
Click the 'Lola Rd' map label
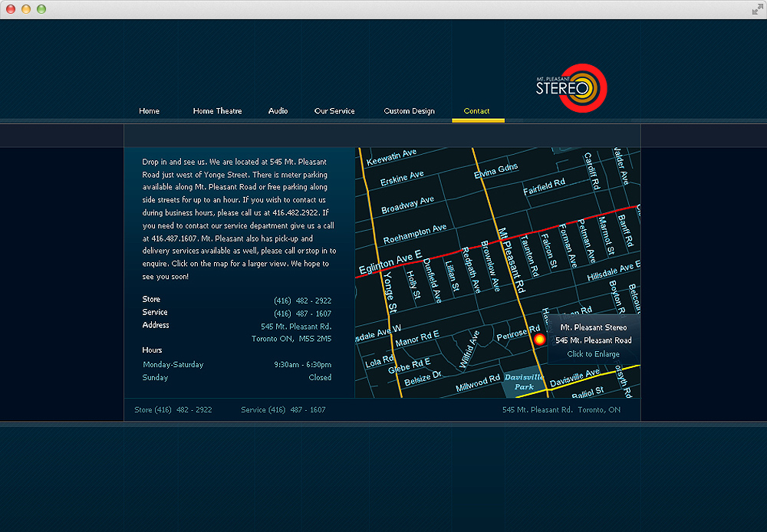pyautogui.click(x=379, y=362)
